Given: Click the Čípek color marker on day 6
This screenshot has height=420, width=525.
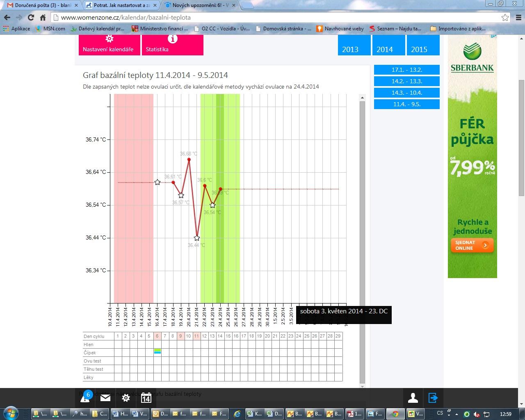Looking at the screenshot, I should click(x=157, y=352).
